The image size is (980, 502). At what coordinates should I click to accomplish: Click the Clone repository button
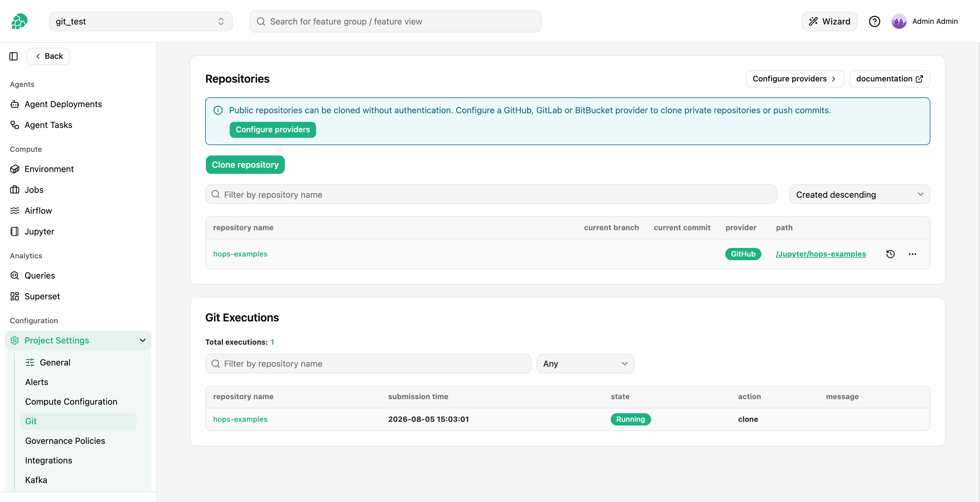[245, 165]
